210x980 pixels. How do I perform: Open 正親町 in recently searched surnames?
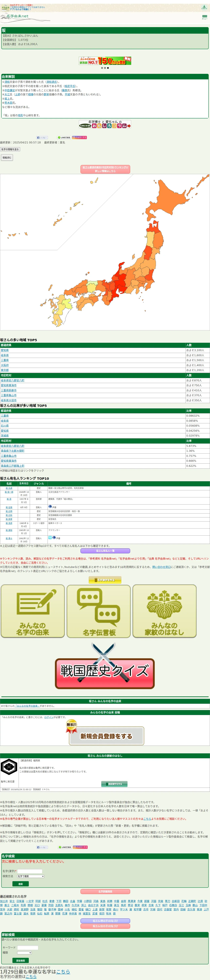pos(192,901)
